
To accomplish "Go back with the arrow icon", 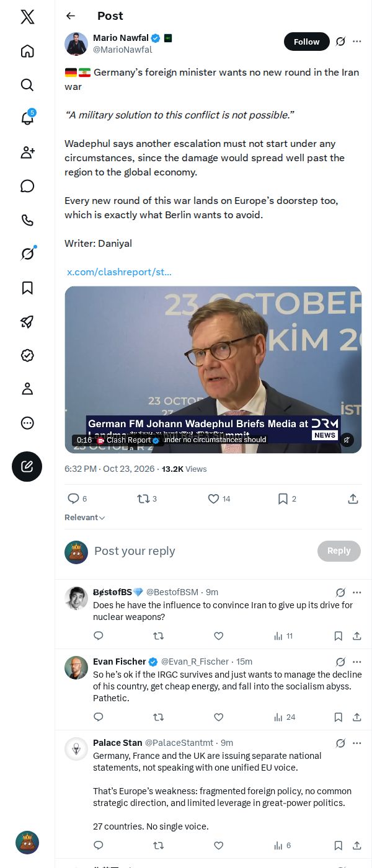I will click(x=71, y=16).
